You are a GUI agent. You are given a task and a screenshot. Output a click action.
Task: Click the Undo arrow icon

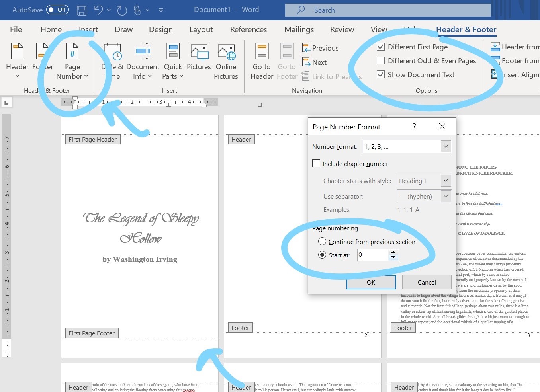(x=98, y=10)
